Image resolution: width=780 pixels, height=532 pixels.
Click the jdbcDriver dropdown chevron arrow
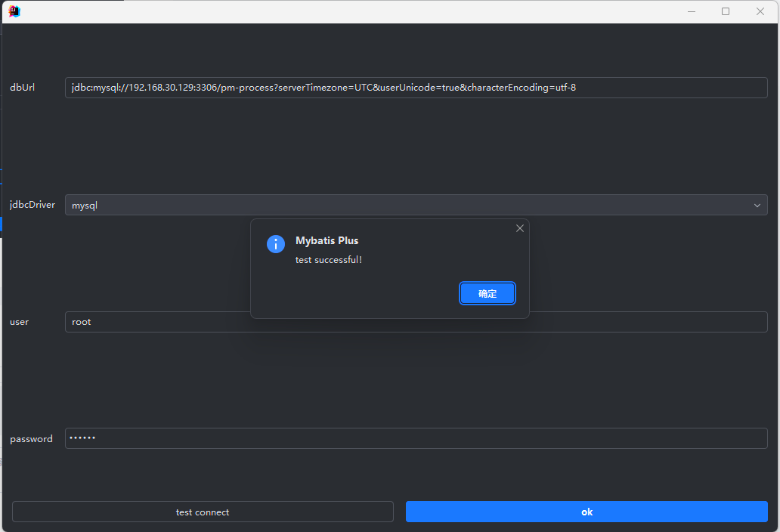(757, 205)
